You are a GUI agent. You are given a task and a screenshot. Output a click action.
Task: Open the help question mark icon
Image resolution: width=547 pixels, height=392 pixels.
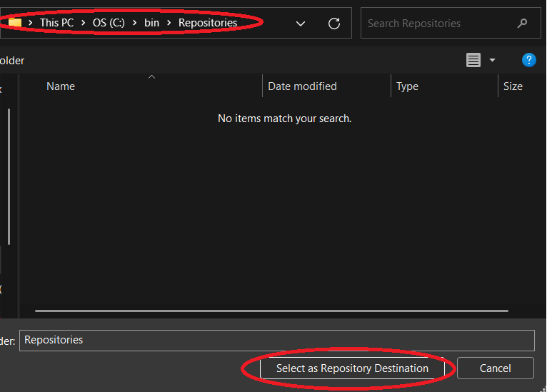coord(528,60)
